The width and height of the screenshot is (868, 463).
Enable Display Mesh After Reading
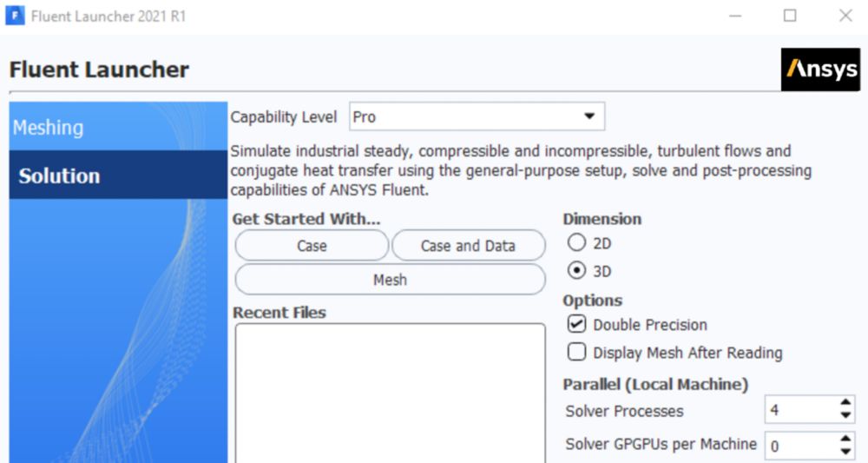(x=576, y=352)
